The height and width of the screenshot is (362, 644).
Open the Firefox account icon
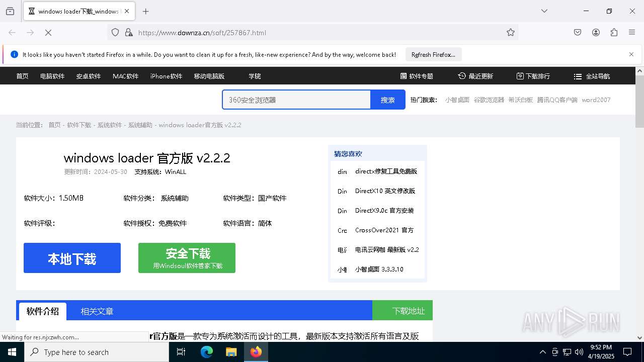click(596, 33)
